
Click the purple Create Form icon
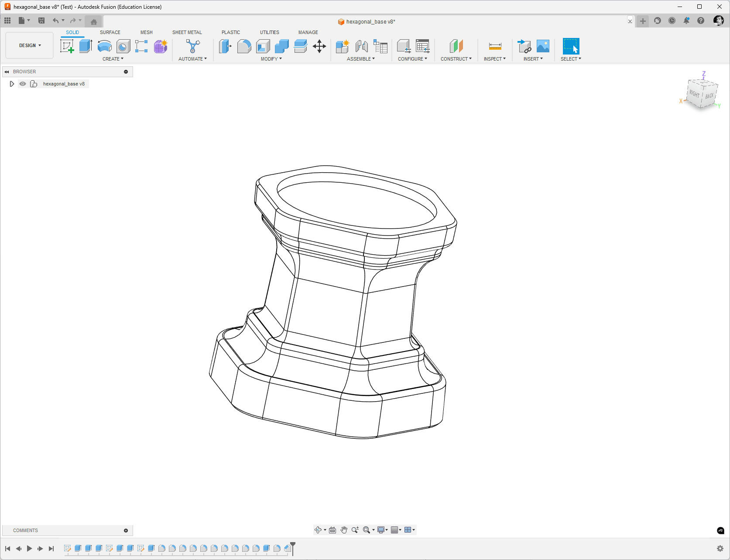click(x=161, y=46)
